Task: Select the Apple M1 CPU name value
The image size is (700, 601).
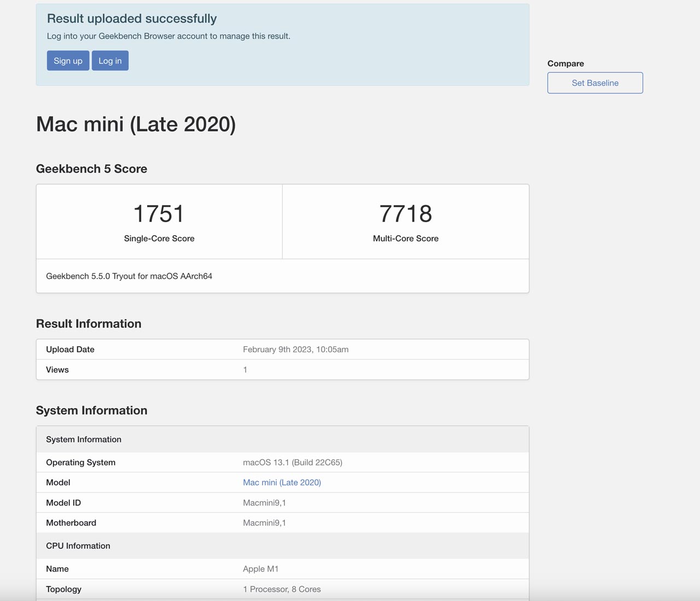Action: (261, 569)
